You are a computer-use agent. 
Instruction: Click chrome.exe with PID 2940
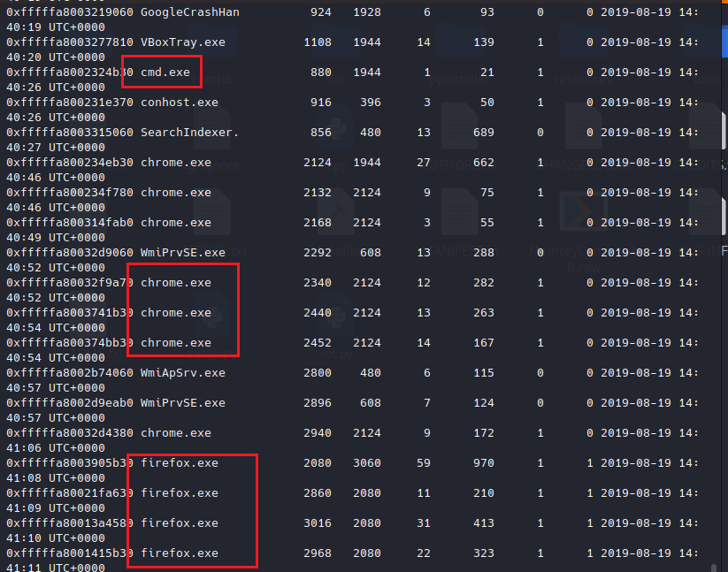pyautogui.click(x=176, y=433)
